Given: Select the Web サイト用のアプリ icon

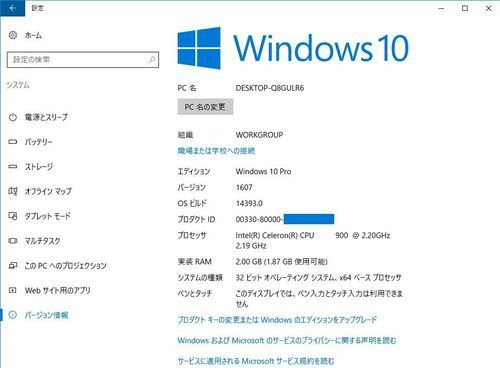Looking at the screenshot, I should coord(13,290).
